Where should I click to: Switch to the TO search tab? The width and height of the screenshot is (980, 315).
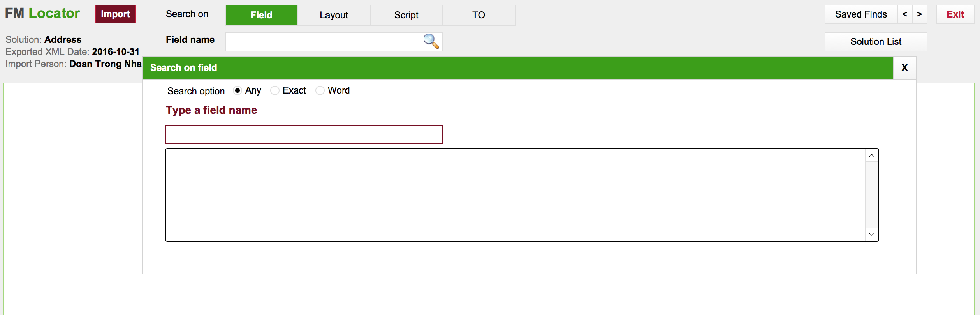[479, 15]
